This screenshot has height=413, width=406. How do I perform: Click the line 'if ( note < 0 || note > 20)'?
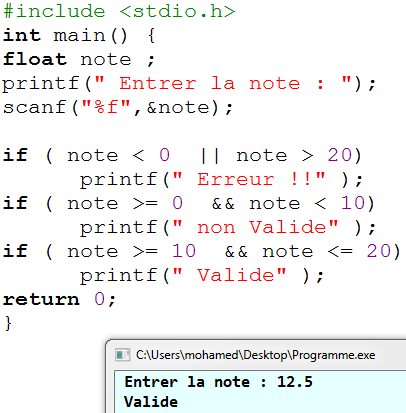182,155
